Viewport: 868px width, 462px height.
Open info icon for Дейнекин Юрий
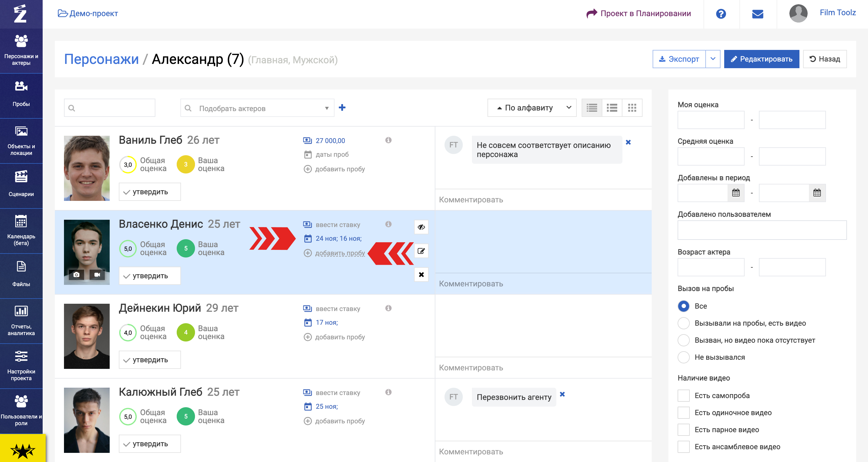pyautogui.click(x=388, y=308)
